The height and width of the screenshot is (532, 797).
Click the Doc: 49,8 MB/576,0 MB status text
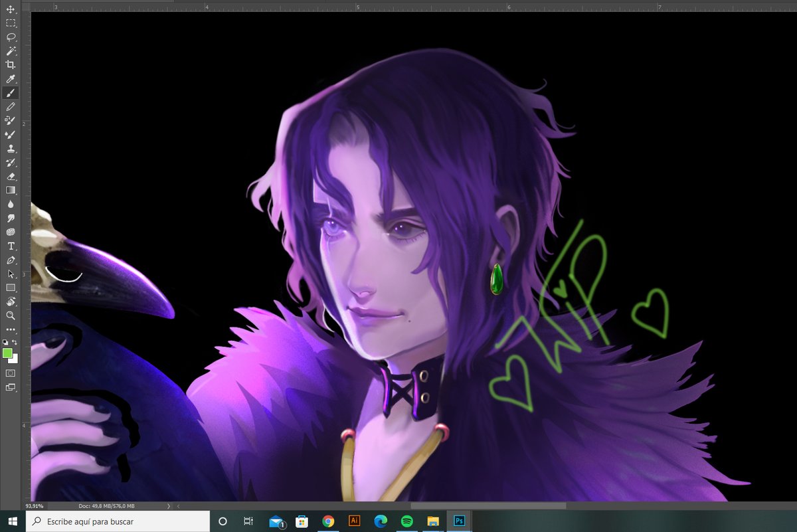pyautogui.click(x=106, y=506)
